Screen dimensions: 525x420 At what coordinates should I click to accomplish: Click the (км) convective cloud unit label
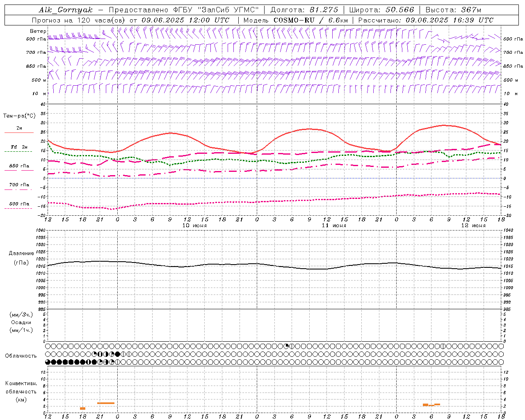click(21, 399)
